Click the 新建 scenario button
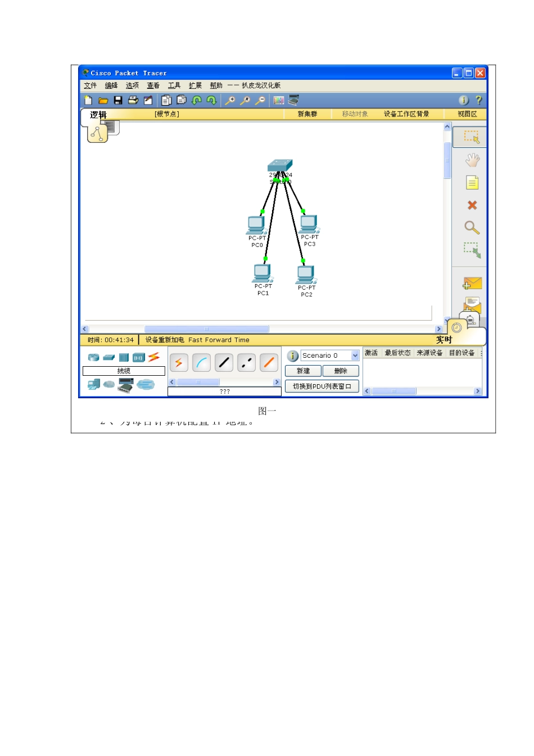This screenshot has width=534, height=756. point(303,371)
